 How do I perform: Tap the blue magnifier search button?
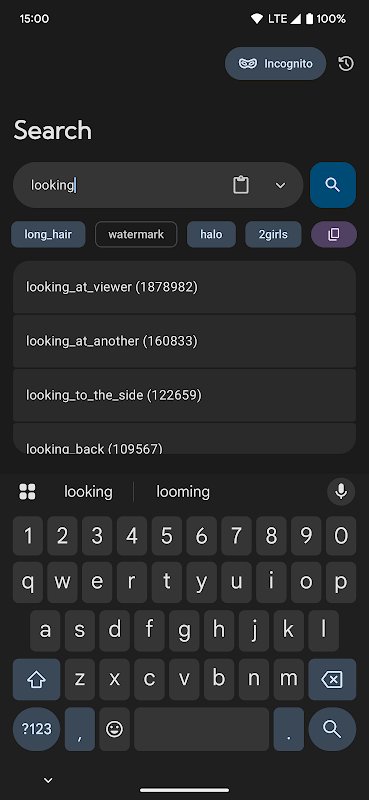[333, 185]
